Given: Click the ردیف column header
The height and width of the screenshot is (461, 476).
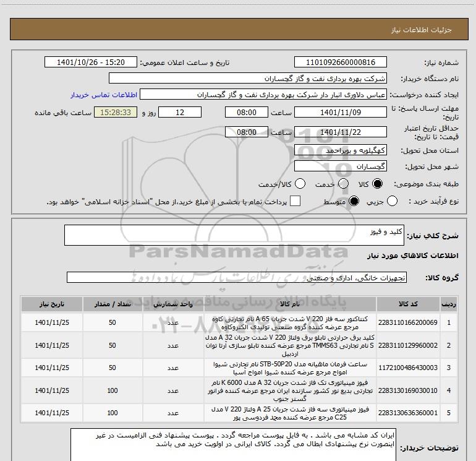Looking at the screenshot, I should pos(449,304).
